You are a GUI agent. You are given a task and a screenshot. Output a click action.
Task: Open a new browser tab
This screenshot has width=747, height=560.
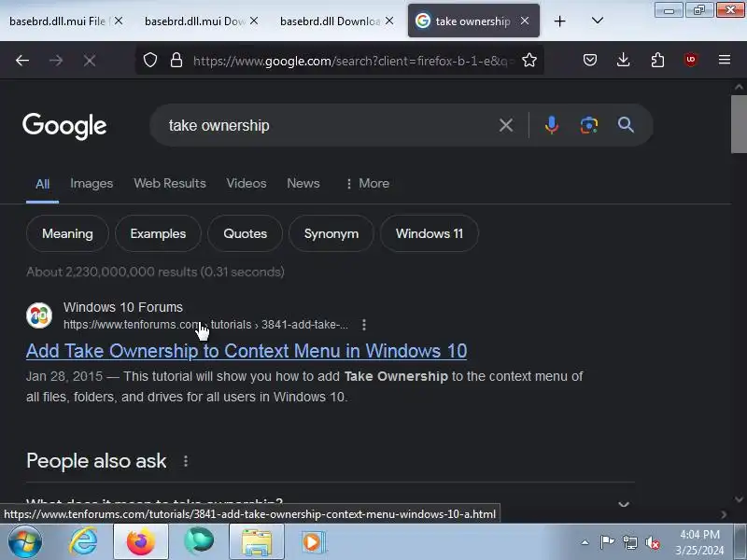click(x=559, y=21)
